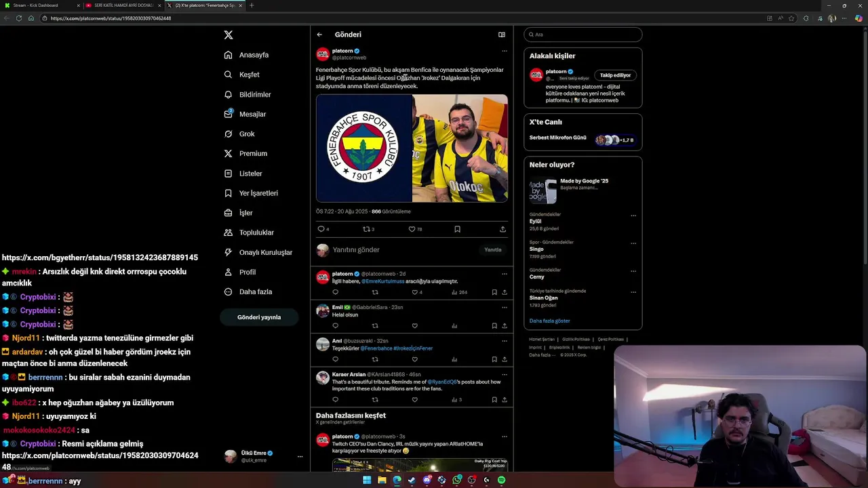Click the Topluluklar people icon
Screen dimensions: 868x488
coord(228,232)
